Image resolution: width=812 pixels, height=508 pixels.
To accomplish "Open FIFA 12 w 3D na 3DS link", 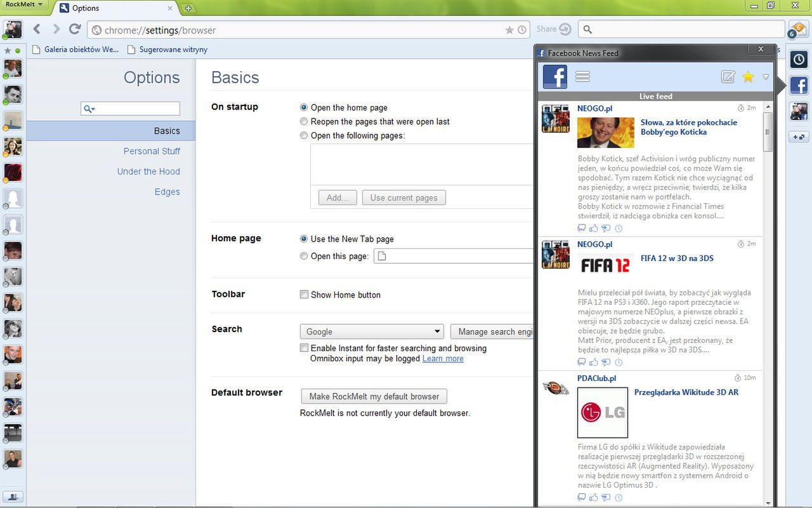I will coord(677,258).
